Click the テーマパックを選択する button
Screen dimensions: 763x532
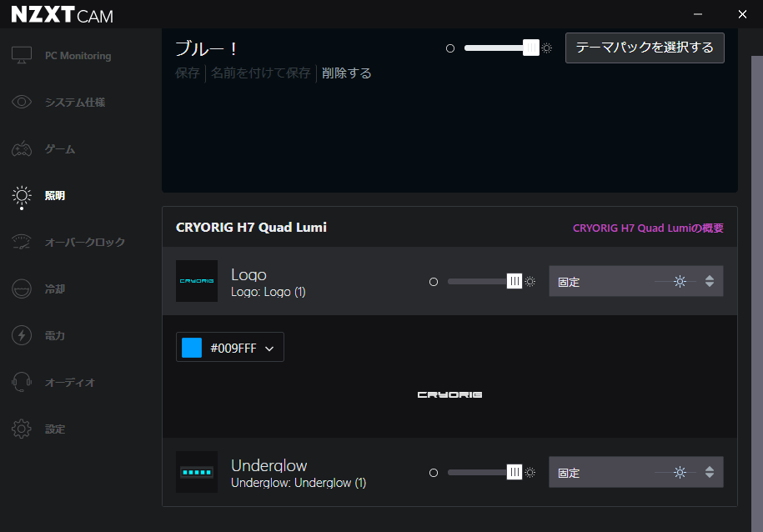coord(645,48)
